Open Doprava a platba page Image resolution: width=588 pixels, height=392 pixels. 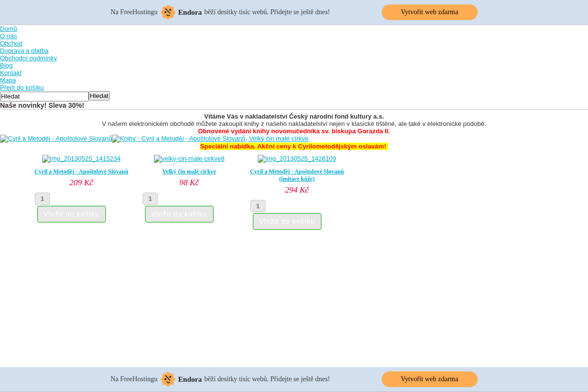click(x=24, y=51)
